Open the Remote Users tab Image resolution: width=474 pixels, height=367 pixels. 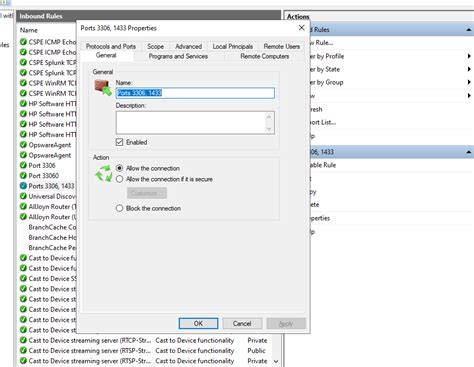pos(282,46)
